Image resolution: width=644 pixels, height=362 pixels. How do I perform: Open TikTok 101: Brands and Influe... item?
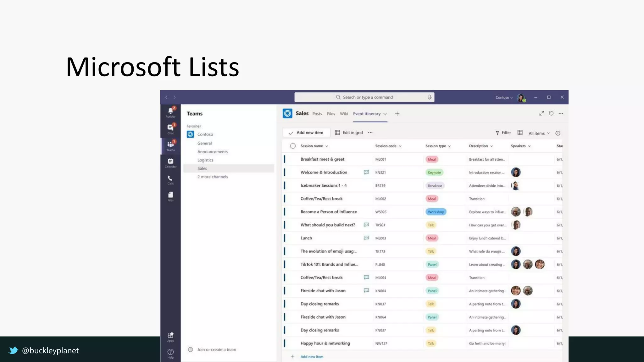(329, 264)
